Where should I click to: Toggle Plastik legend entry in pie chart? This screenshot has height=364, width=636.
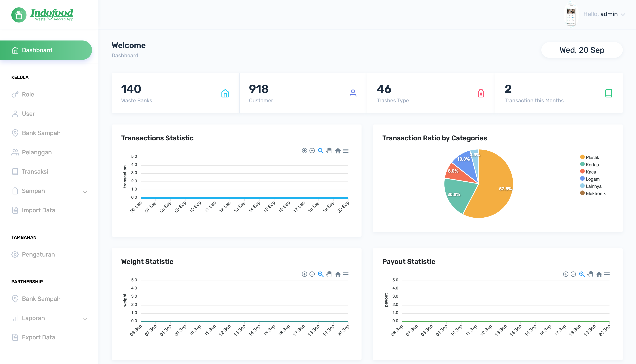pos(589,157)
